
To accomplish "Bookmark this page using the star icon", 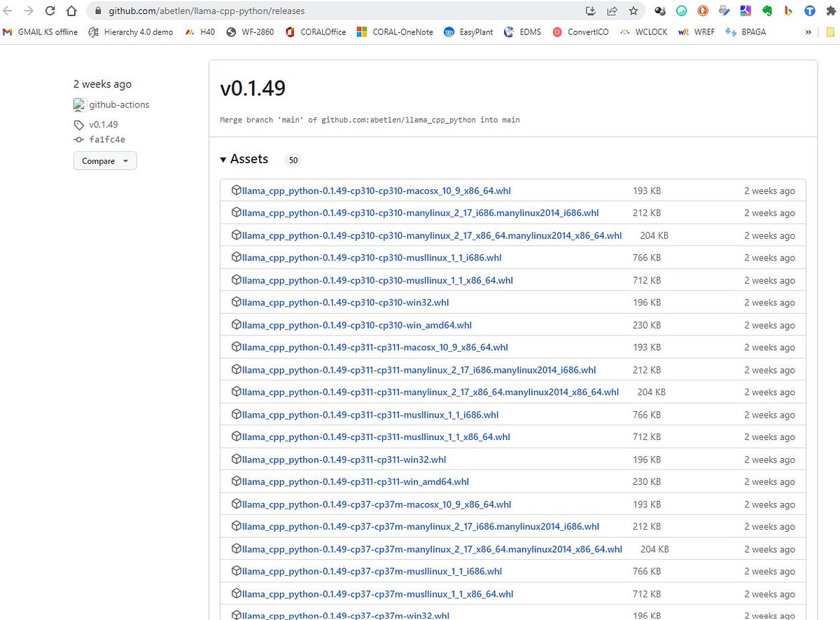I will [633, 11].
